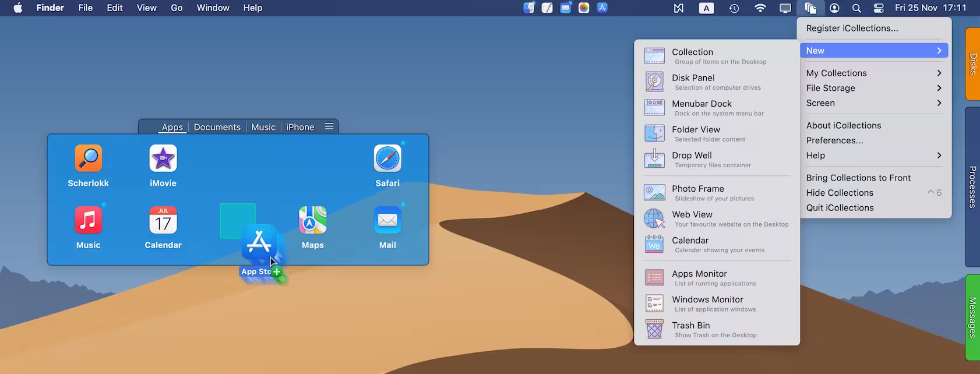The height and width of the screenshot is (374, 980).
Task: Click the Menubar Dock icon
Action: (654, 108)
